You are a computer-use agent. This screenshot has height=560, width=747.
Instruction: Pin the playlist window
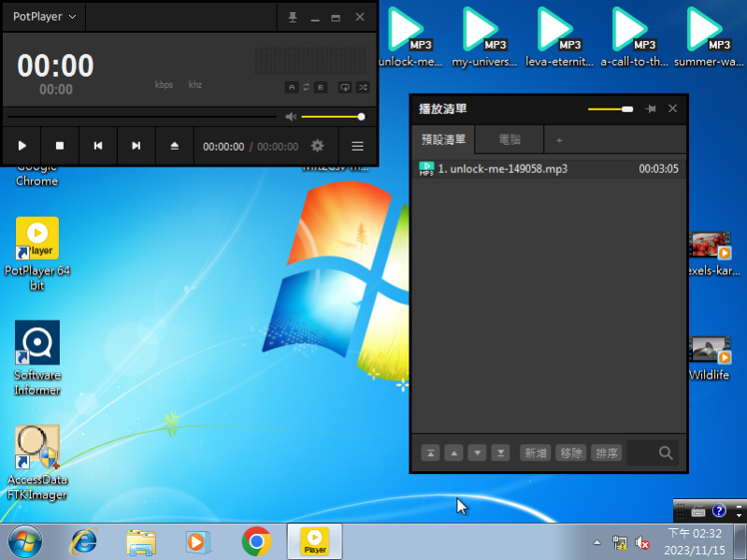(651, 109)
